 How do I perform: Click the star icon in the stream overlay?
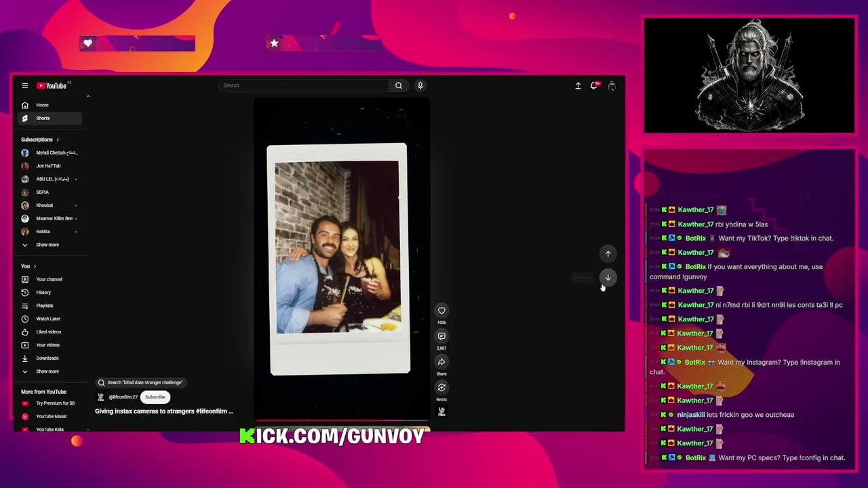[x=274, y=43]
